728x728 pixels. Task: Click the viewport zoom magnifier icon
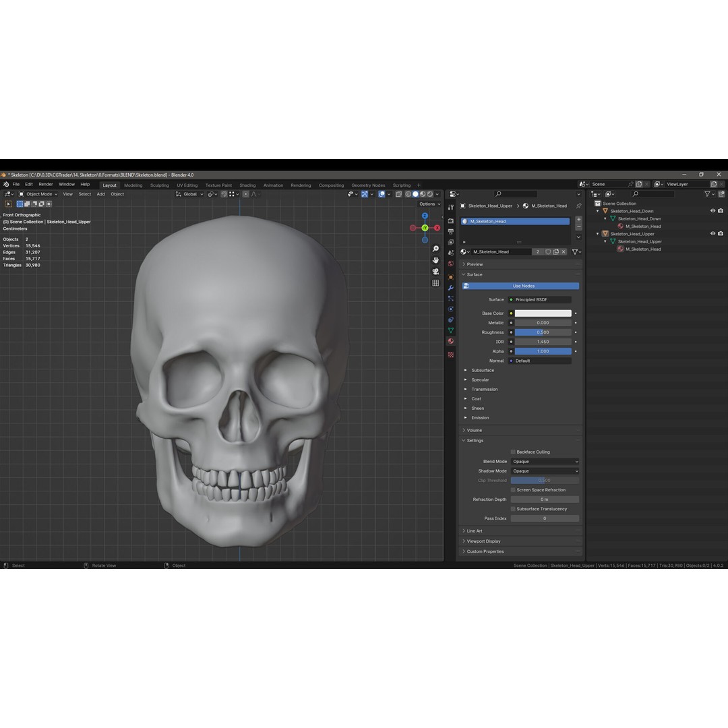(x=435, y=249)
